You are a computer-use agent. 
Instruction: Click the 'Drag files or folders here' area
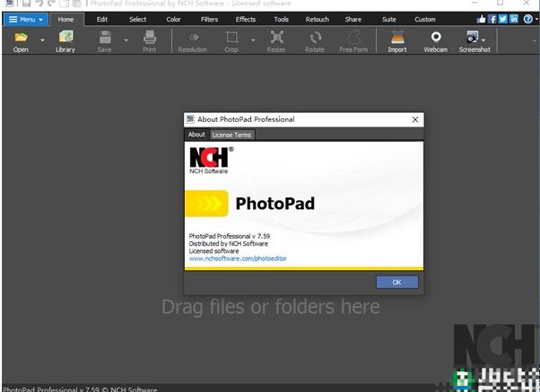click(271, 307)
